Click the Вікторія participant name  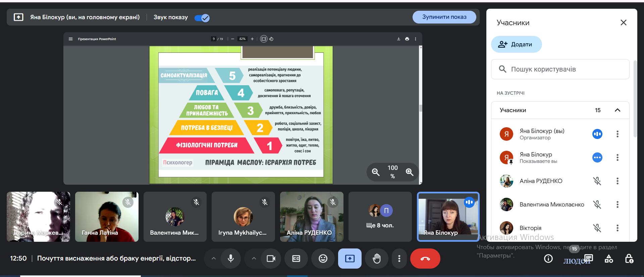coord(530,228)
